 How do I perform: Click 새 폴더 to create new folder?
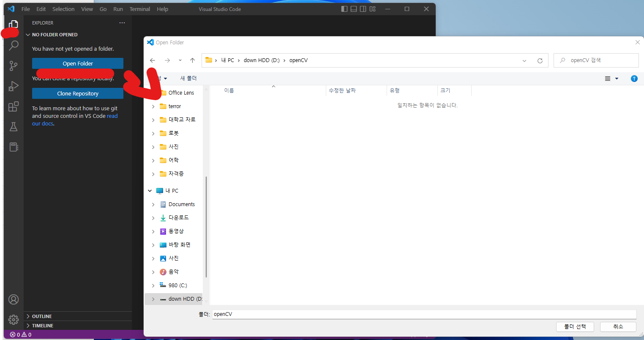[x=188, y=79]
